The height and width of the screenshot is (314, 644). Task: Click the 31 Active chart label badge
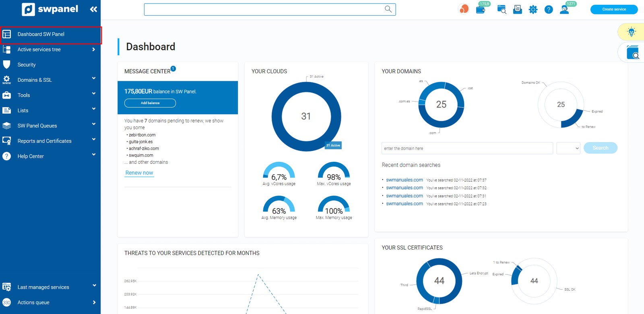click(x=333, y=145)
